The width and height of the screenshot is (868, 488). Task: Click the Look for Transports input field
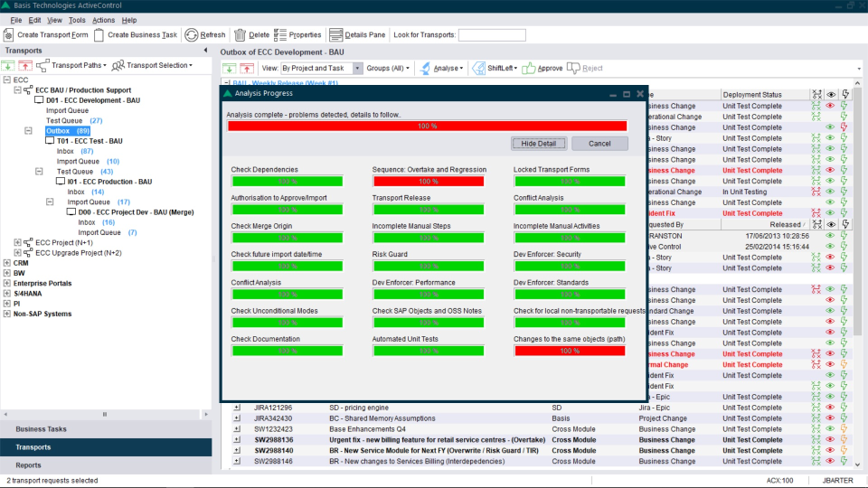(x=492, y=35)
